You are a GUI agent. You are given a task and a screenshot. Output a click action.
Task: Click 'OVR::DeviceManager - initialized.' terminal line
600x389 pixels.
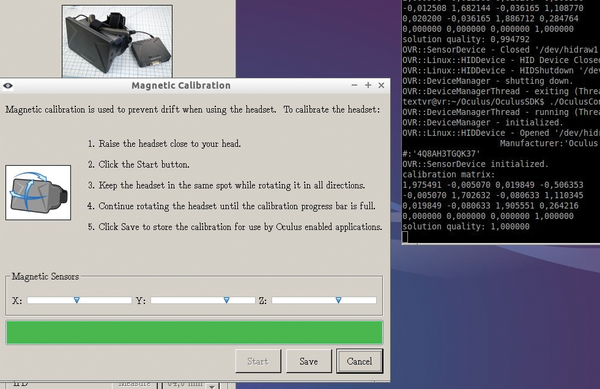(483, 122)
